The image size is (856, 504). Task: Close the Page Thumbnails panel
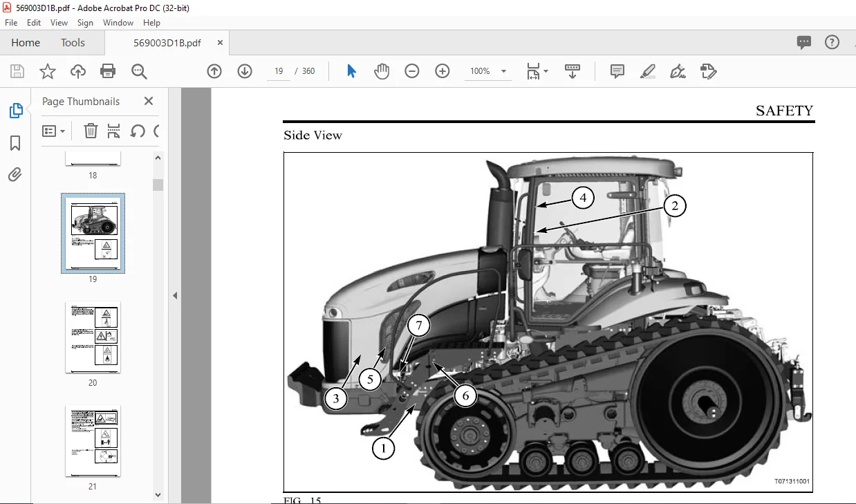[148, 101]
